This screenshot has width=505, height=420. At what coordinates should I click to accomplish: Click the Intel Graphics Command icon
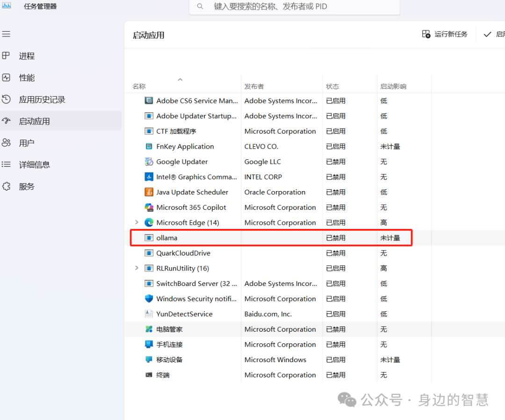149,177
